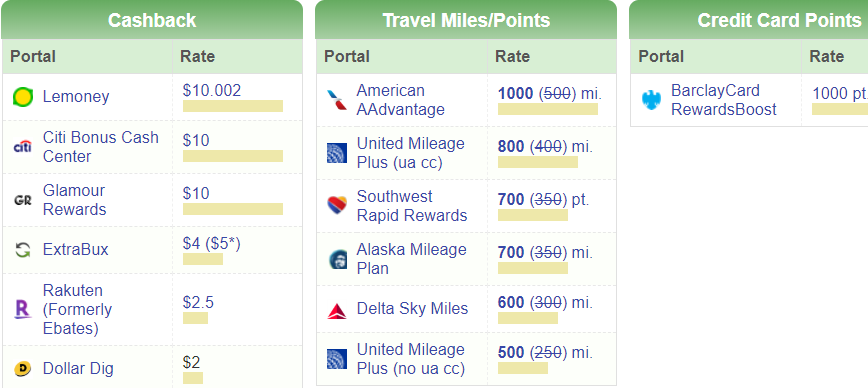Click the purple Rakuten R logo
Viewport: 868px width, 388px height.
tap(23, 309)
